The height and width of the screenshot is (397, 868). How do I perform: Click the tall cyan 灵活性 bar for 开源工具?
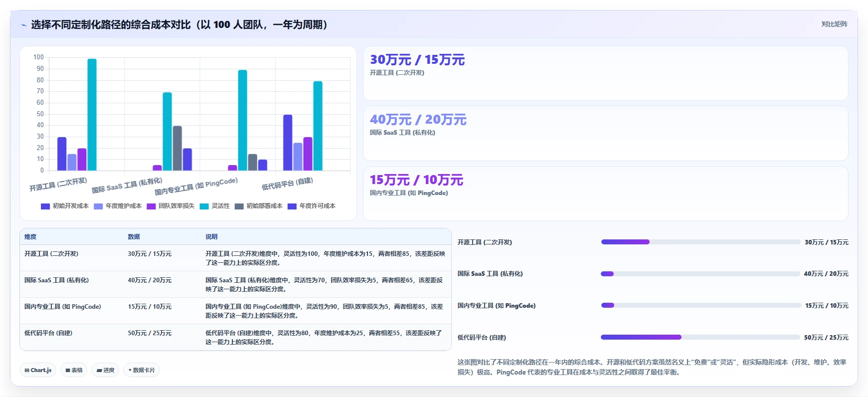tap(92, 115)
